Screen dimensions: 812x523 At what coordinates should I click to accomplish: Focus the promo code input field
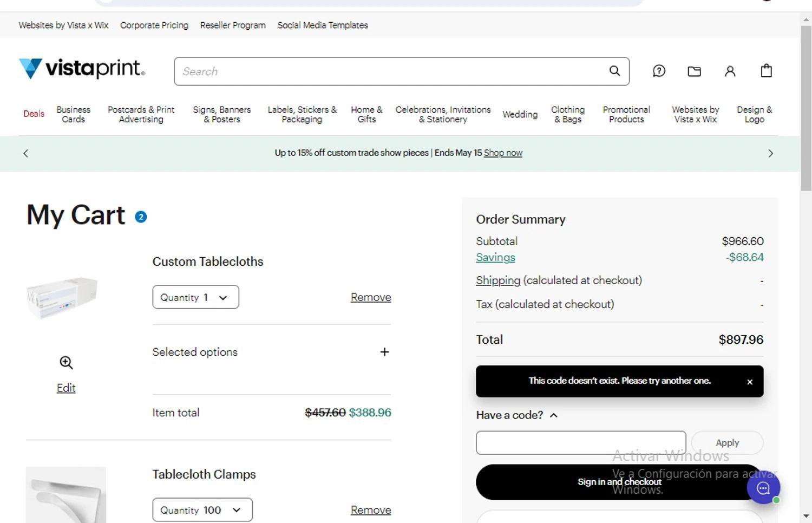click(581, 443)
